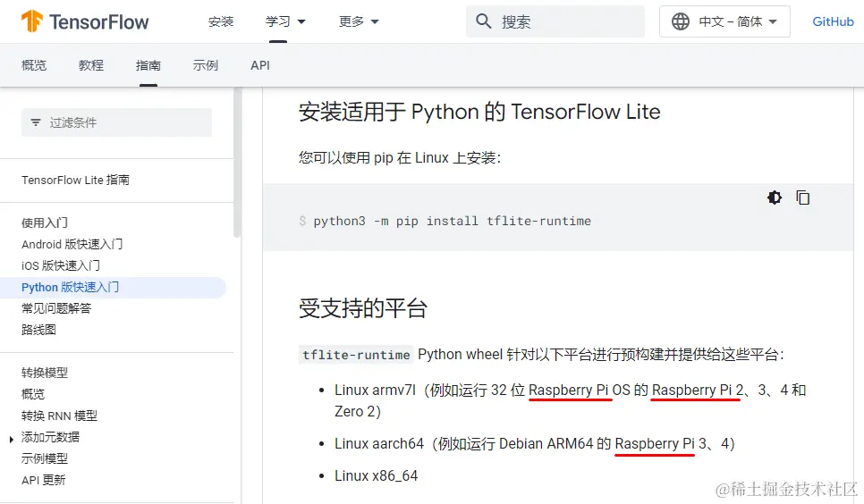Click the 受支持的平台 heading
Viewport: 864px width, 504px height.
pyautogui.click(x=363, y=308)
